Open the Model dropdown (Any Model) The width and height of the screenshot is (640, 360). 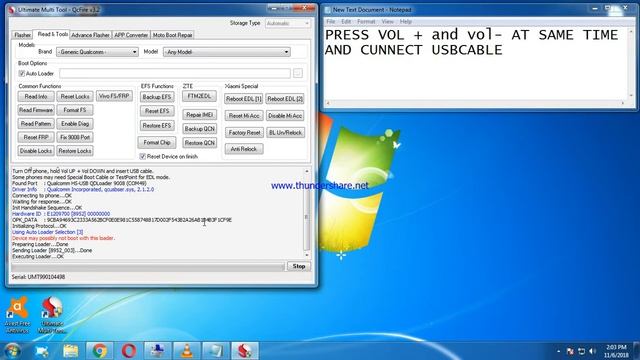[x=227, y=52]
